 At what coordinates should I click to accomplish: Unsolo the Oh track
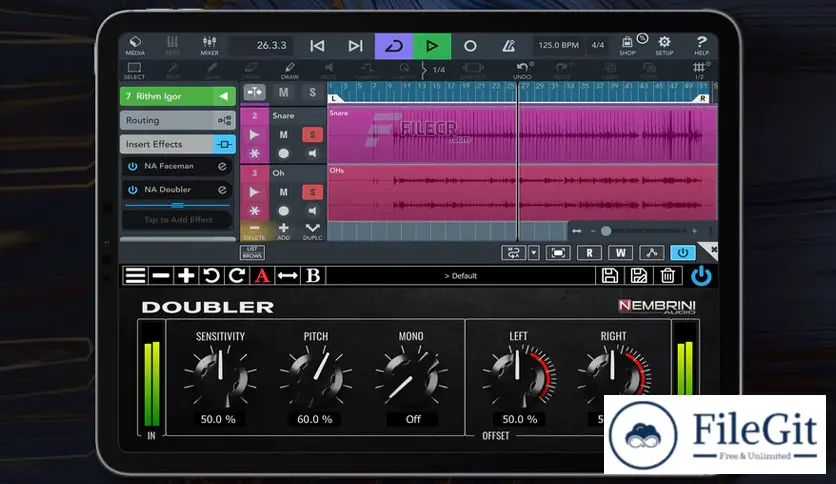[x=312, y=192]
